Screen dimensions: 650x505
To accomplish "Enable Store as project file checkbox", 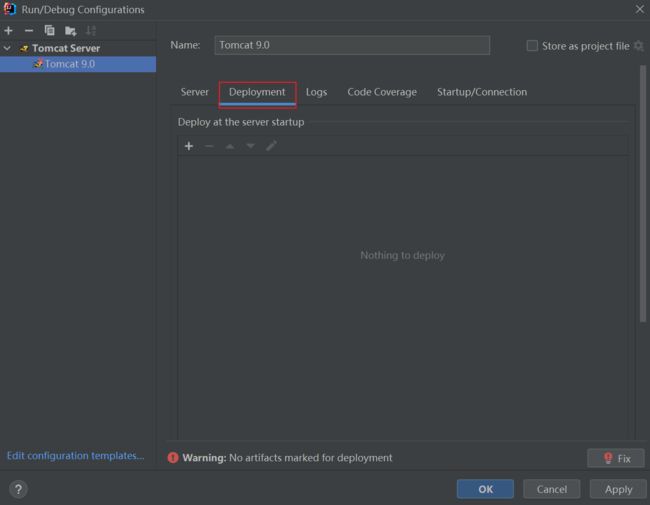I will pyautogui.click(x=532, y=46).
